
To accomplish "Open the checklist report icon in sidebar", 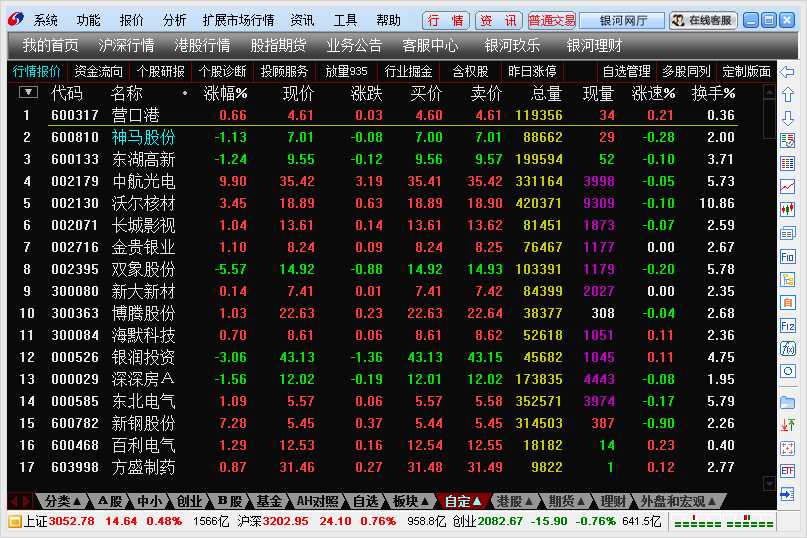I will coord(787,140).
